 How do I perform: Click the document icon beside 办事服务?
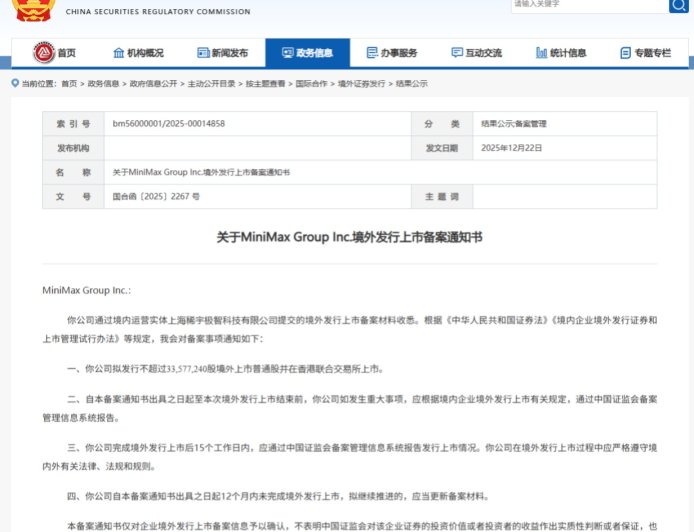372,53
